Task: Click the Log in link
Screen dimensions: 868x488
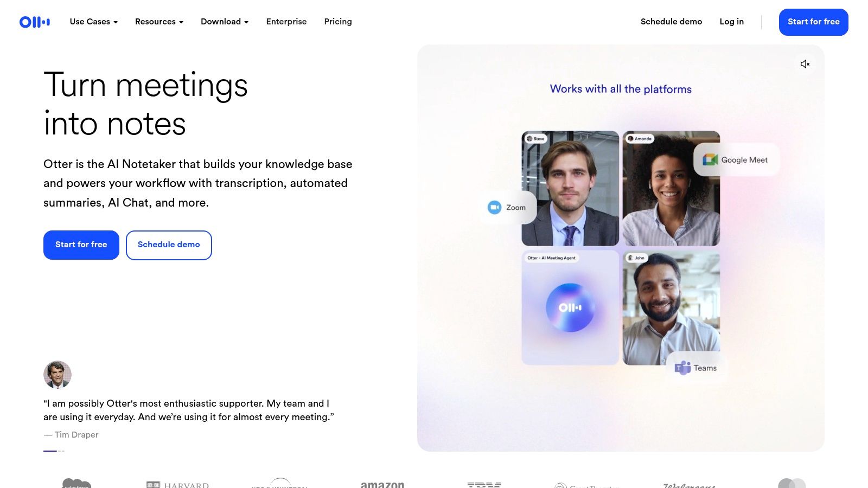Action: coord(731,22)
